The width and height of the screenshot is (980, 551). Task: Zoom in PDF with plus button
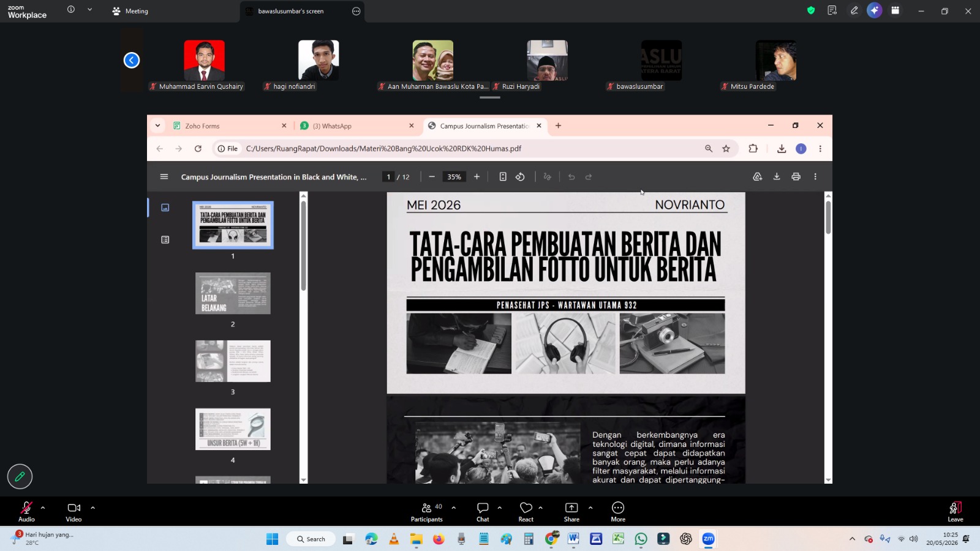[x=477, y=177]
